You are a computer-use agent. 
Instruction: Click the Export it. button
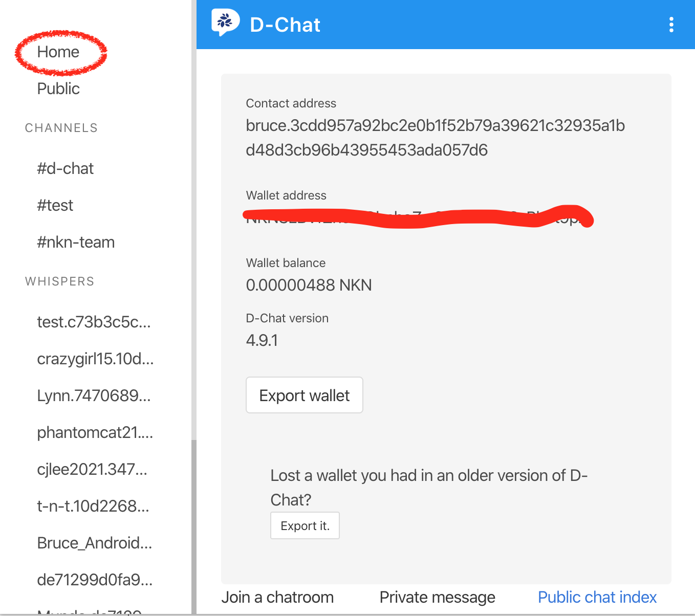(x=305, y=525)
